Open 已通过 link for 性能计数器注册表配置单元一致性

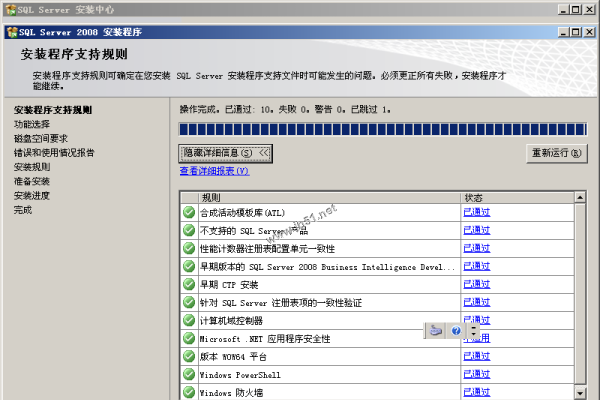[x=476, y=248]
